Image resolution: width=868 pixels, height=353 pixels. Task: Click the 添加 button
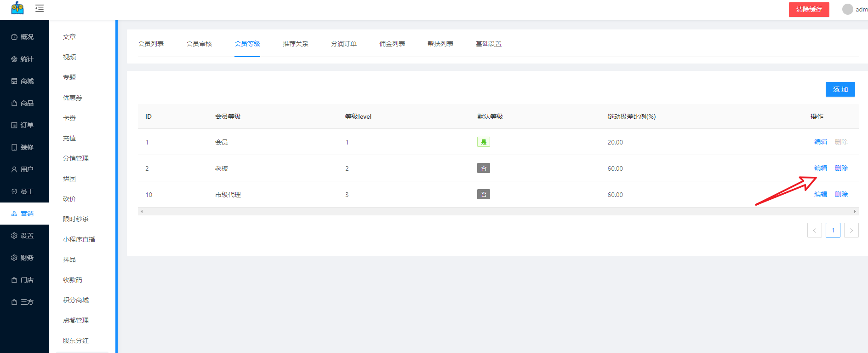(840, 89)
